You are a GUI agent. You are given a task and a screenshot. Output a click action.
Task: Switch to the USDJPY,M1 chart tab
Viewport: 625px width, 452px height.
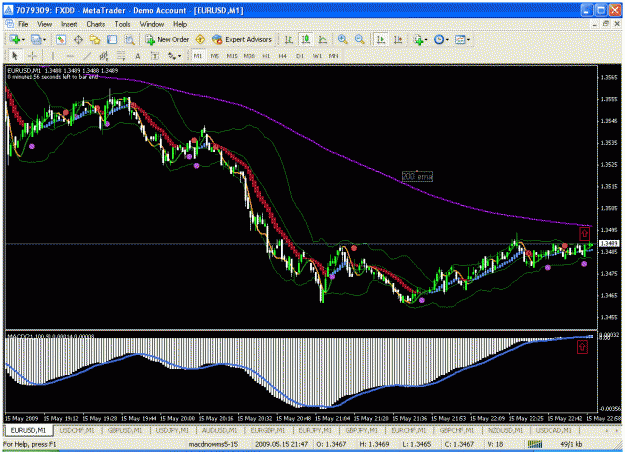point(172,430)
